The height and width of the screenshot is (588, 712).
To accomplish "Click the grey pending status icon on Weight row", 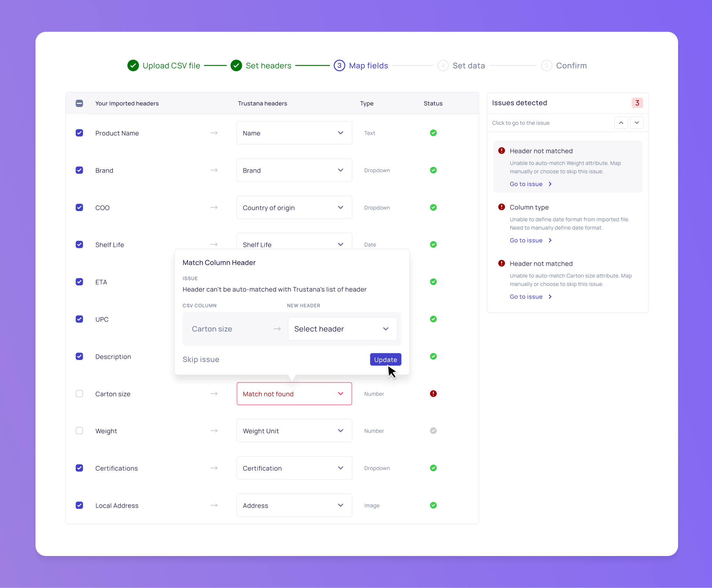I will [433, 430].
